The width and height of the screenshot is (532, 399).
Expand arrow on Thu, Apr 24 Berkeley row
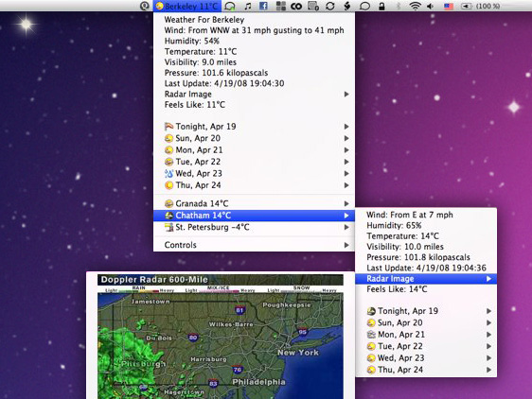346,185
